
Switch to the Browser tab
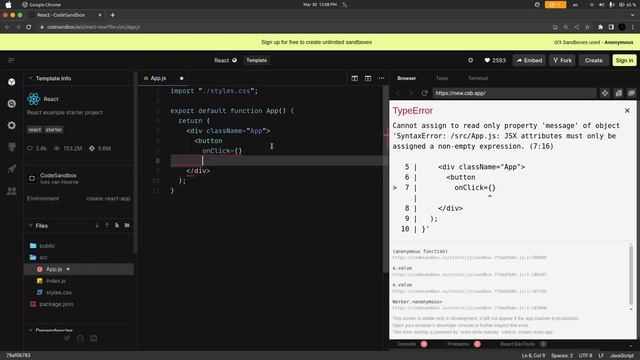(407, 78)
